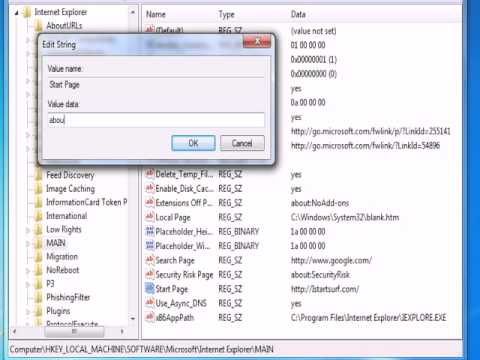Image resolution: width=480 pixels, height=360 pixels.
Task: Click the Use_Async_DNS string value icon
Action: coord(150,303)
